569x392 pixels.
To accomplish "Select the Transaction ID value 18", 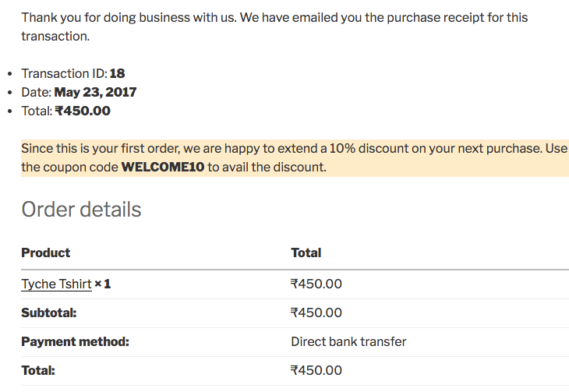I will pyautogui.click(x=117, y=74).
